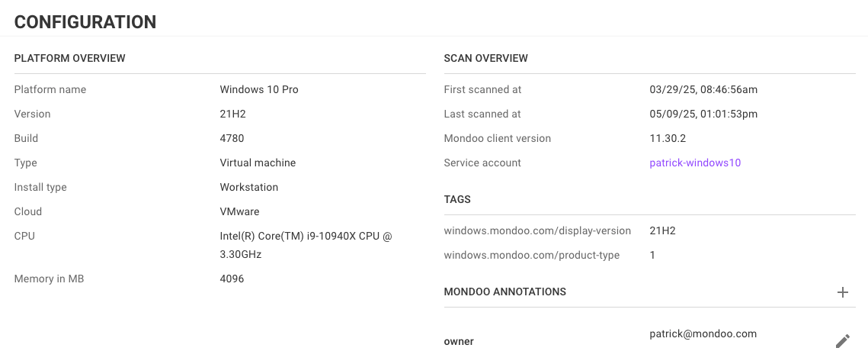Viewport: 868px width, 364px height.
Task: Click the Windows 10 Pro platform name value
Action: pyautogui.click(x=259, y=89)
